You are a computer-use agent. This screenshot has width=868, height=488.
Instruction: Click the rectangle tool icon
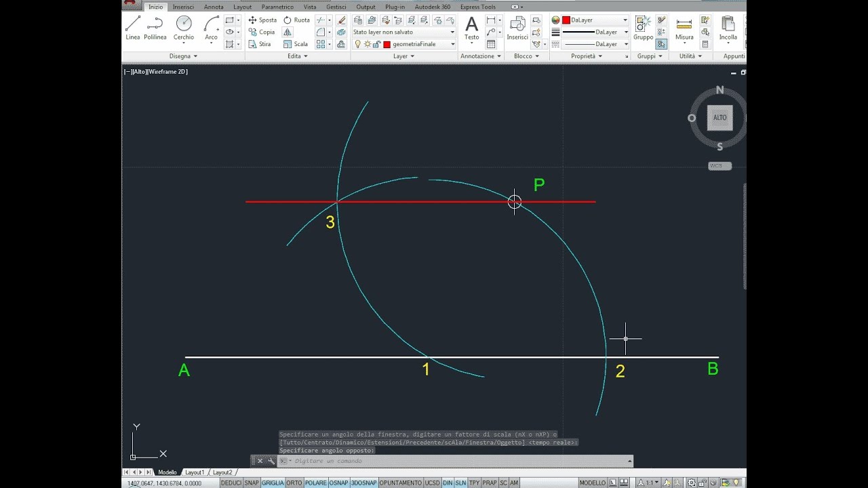[230, 20]
